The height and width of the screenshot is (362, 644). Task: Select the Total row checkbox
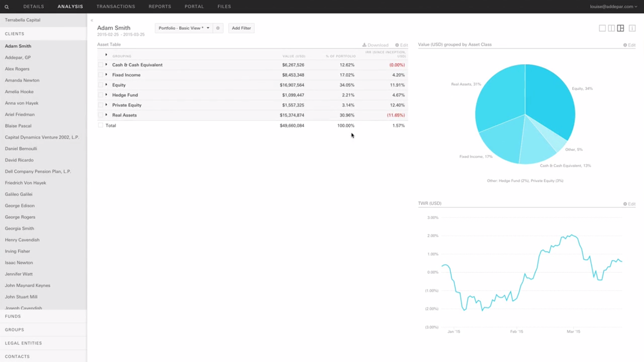click(x=101, y=125)
